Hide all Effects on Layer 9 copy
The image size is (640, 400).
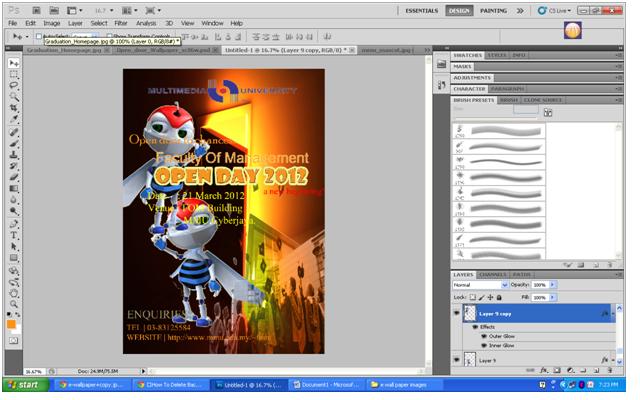[x=475, y=327]
